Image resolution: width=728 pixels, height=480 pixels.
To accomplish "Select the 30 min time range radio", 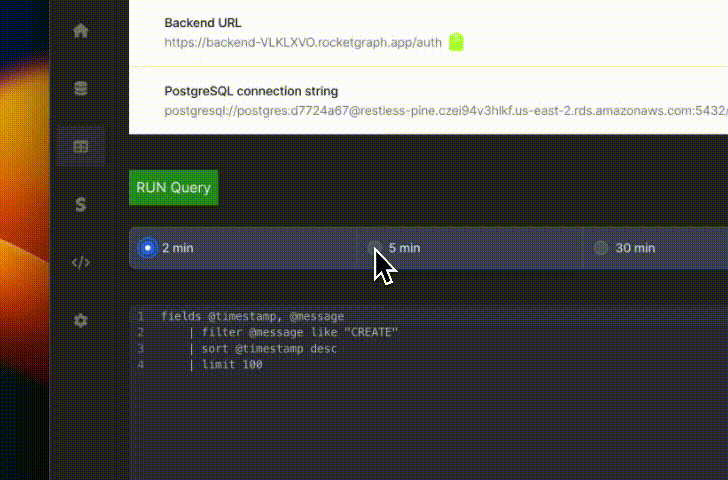I will (601, 248).
